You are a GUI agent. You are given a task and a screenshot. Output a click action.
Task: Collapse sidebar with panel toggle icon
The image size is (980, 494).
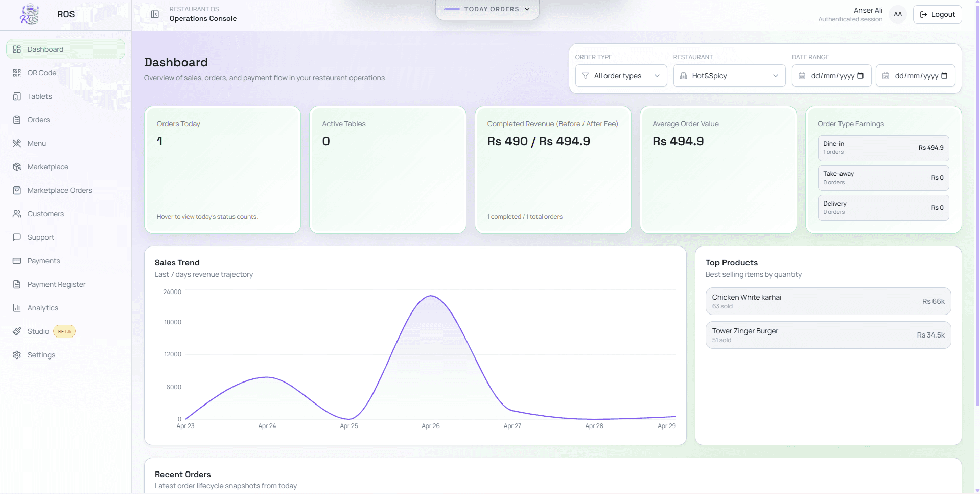click(155, 14)
